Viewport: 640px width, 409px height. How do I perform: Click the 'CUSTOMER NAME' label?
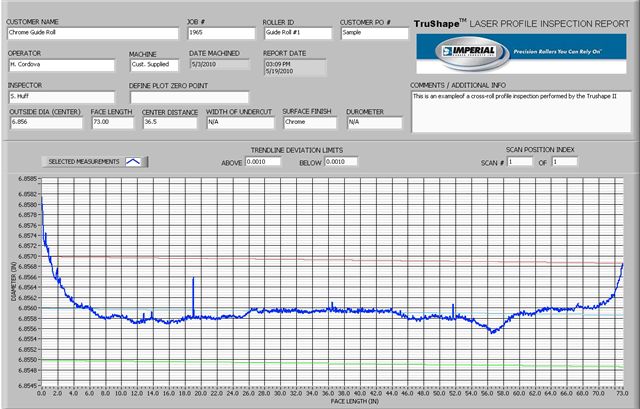coord(33,22)
